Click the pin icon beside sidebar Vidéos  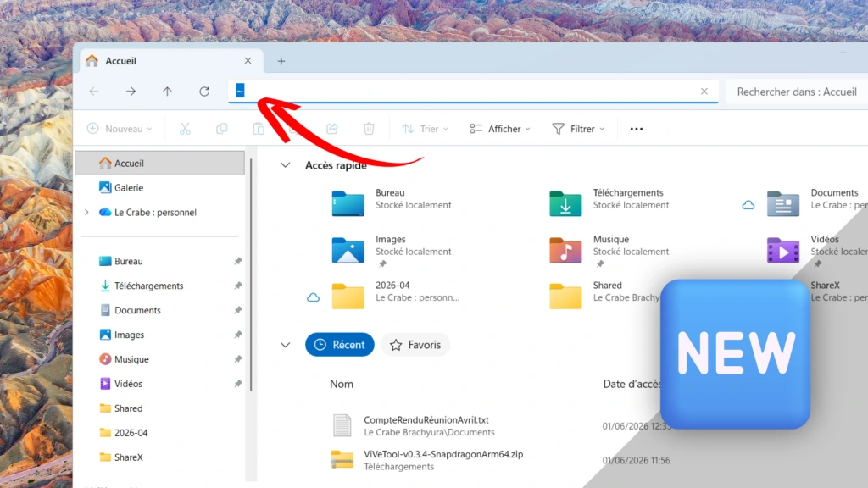238,384
